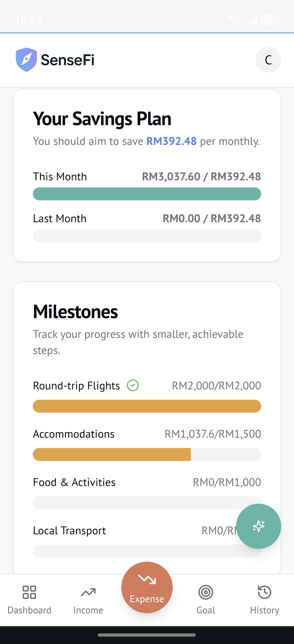Select the Accommodations partial progress bar
This screenshot has width=294, height=644.
tap(147, 454)
